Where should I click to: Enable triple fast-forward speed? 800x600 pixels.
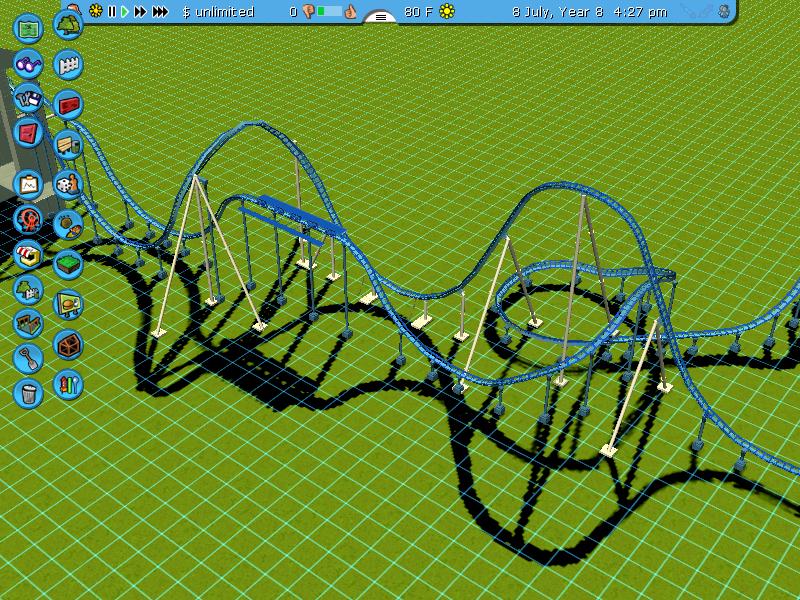click(160, 12)
